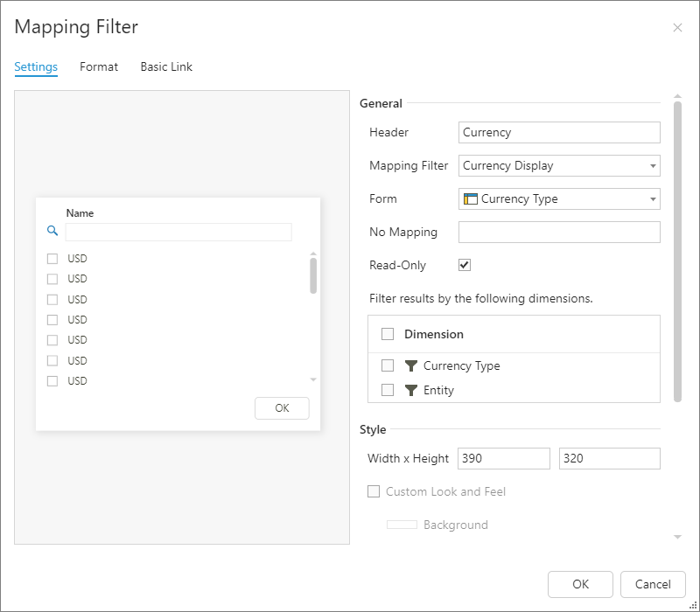Viewport: 700px width, 612px height.
Task: Click the Background color swatch
Action: tap(402, 525)
